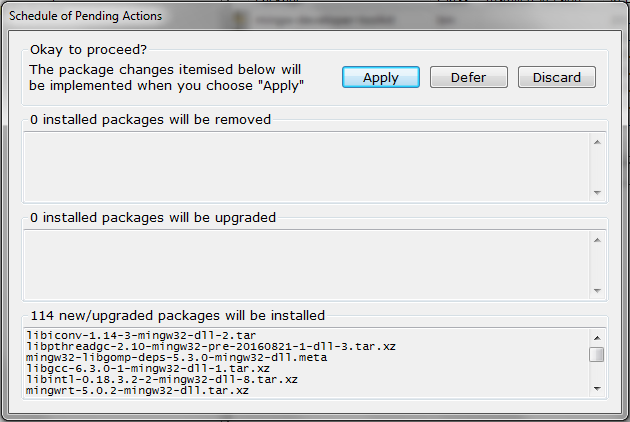Select the libgcc-6.3.0-1-mingw32-dll-1.tar.xz entry

click(147, 368)
